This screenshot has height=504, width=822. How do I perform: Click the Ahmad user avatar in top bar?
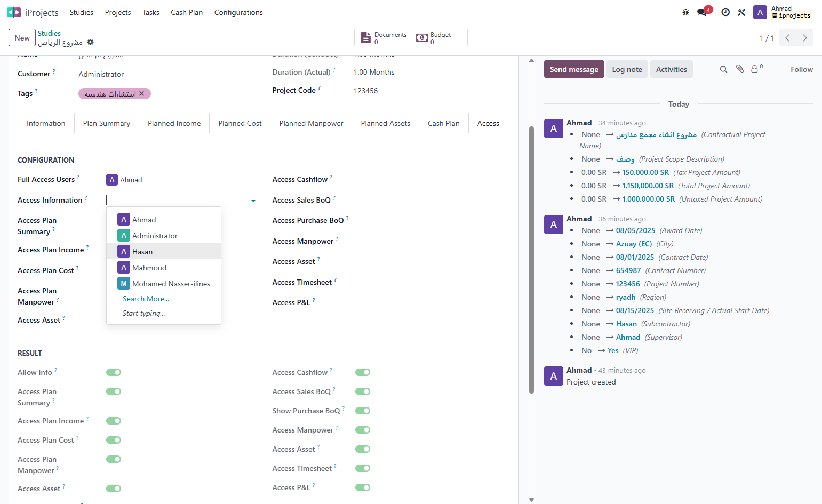click(x=760, y=12)
